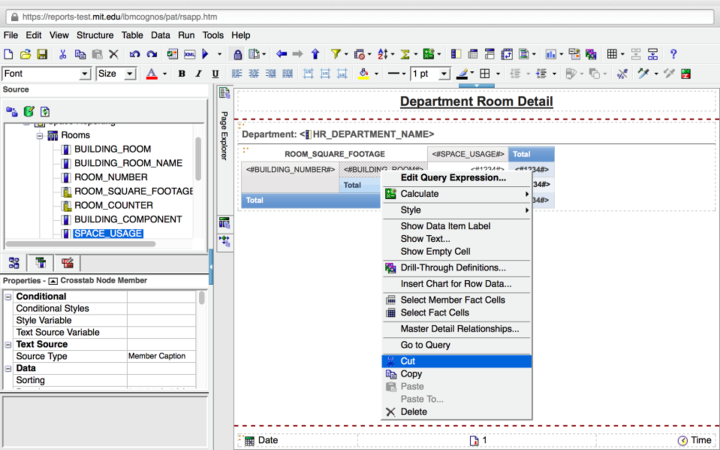
Task: Select Edit Query Expression... option
Action: [453, 178]
